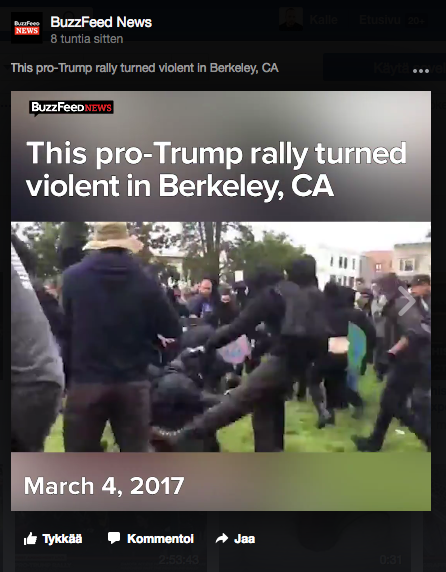Image resolution: width=446 pixels, height=572 pixels.
Task: Choose the Jaa share label
Action: (x=244, y=539)
